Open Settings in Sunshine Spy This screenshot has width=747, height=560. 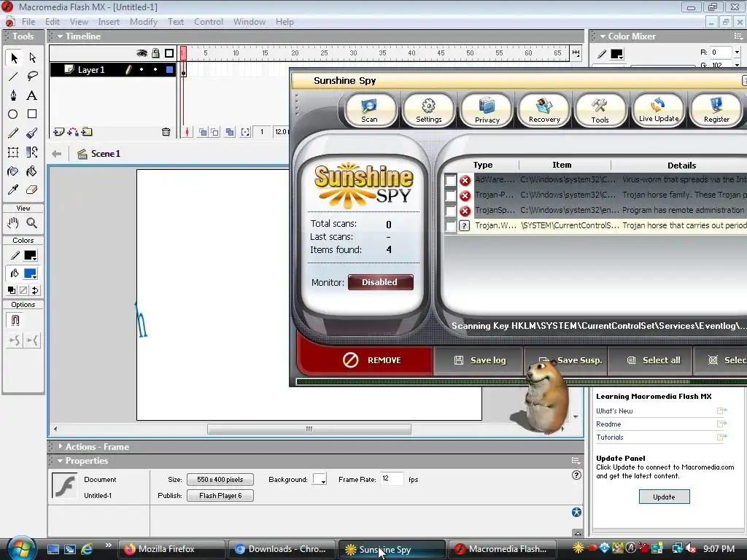(x=429, y=110)
